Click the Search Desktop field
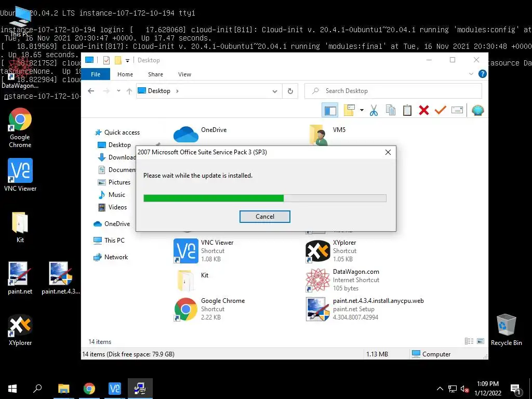The width and height of the screenshot is (532, 399). coord(393,90)
